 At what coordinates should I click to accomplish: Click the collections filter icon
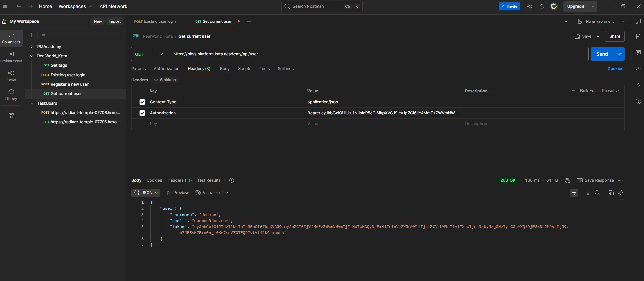click(x=44, y=35)
